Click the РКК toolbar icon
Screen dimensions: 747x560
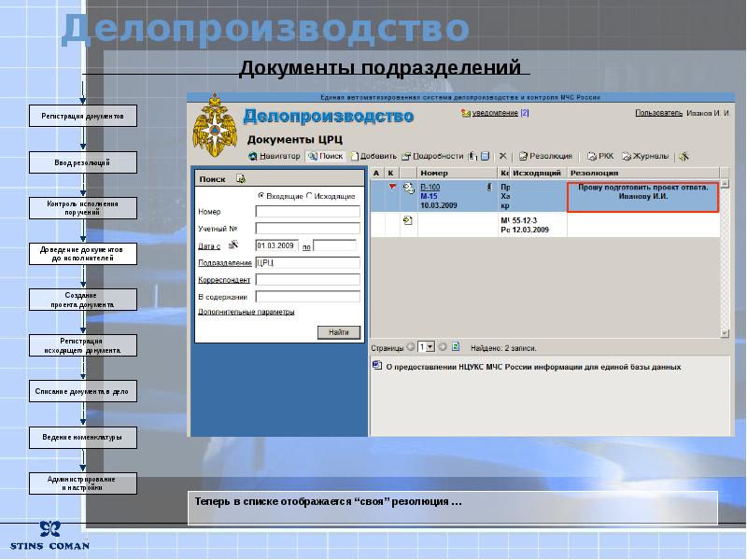point(592,156)
